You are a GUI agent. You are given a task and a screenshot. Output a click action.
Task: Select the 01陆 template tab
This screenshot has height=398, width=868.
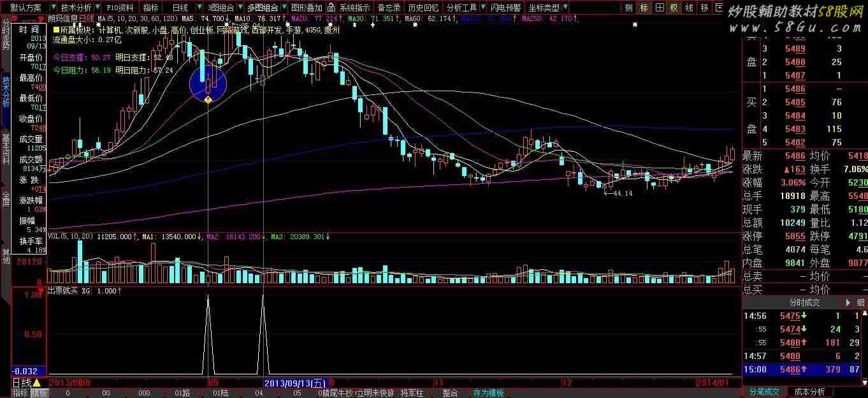[x=221, y=393]
